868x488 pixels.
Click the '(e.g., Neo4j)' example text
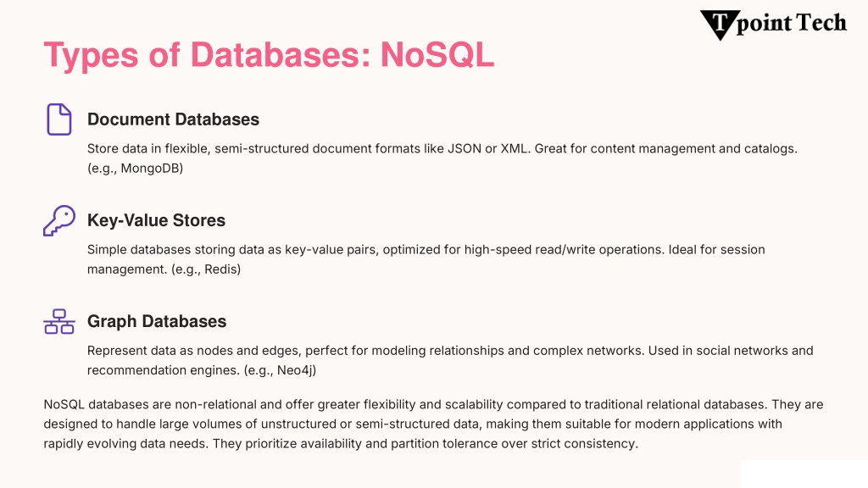pos(280,370)
